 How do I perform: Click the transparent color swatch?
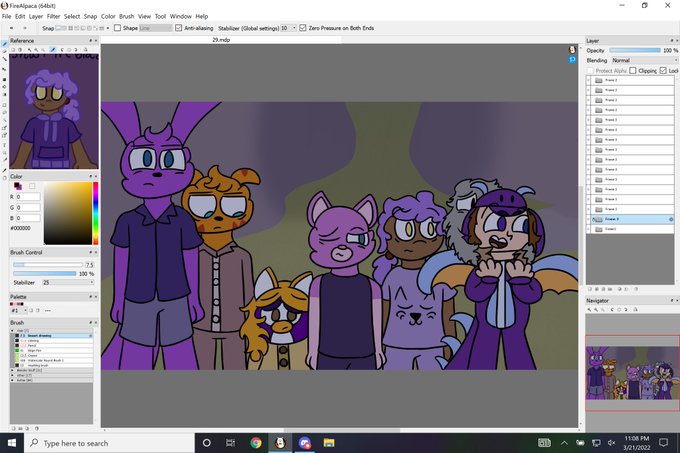click(32, 186)
